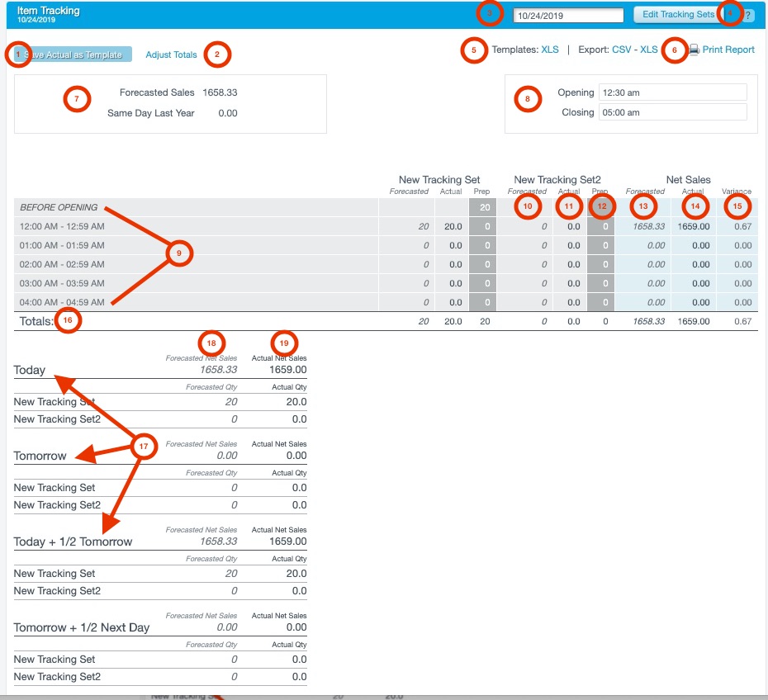This screenshot has height=700, width=768.
Task: Click Variance 0.67 in 12:00 AM row
Action: click(743, 226)
